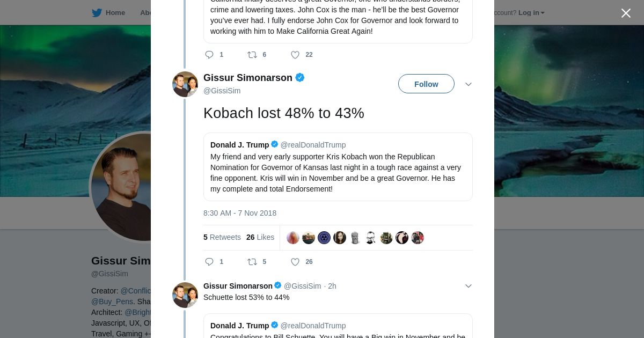Follow Gissur Simonarson
The height and width of the screenshot is (338, 644).
point(426,84)
